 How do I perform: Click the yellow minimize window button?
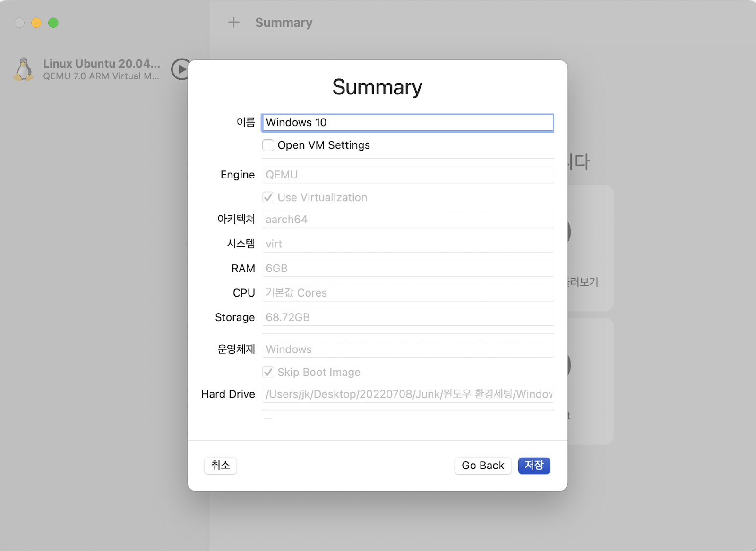point(36,23)
